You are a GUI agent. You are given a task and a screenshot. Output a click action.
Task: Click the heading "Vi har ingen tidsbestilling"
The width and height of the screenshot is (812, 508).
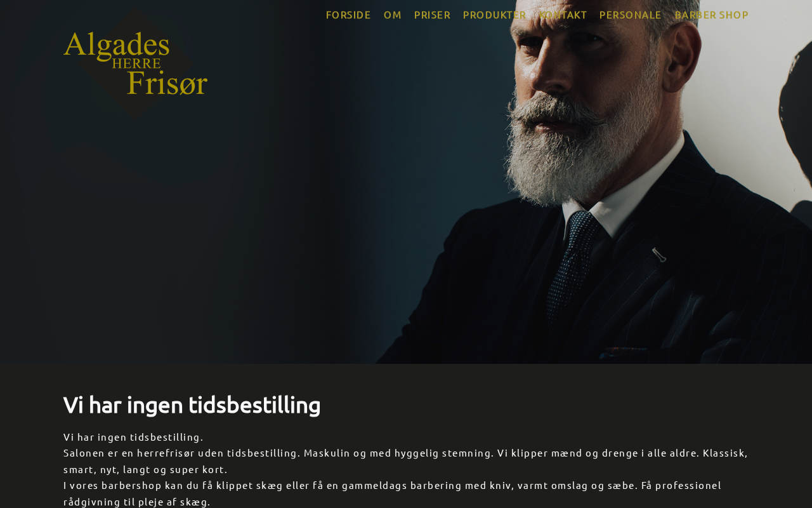pyautogui.click(x=192, y=404)
